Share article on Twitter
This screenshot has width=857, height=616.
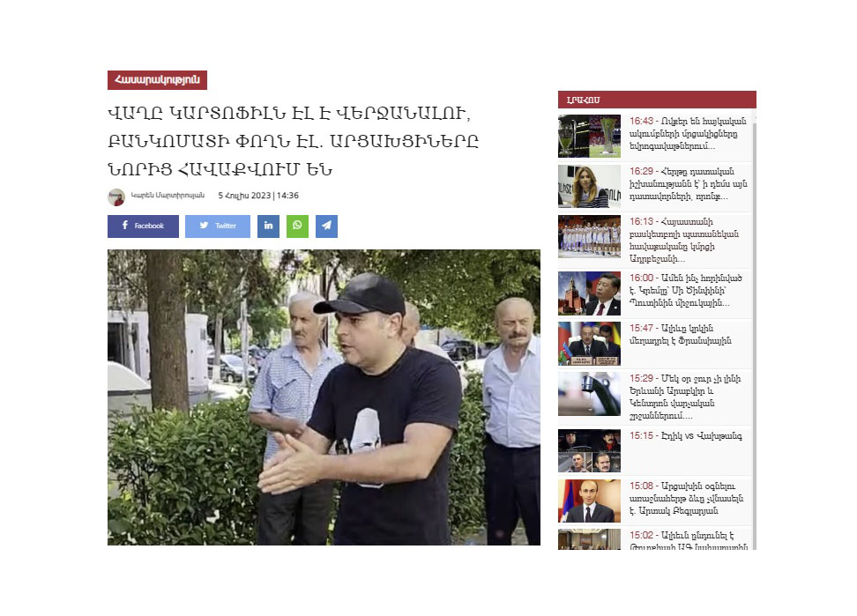click(218, 226)
